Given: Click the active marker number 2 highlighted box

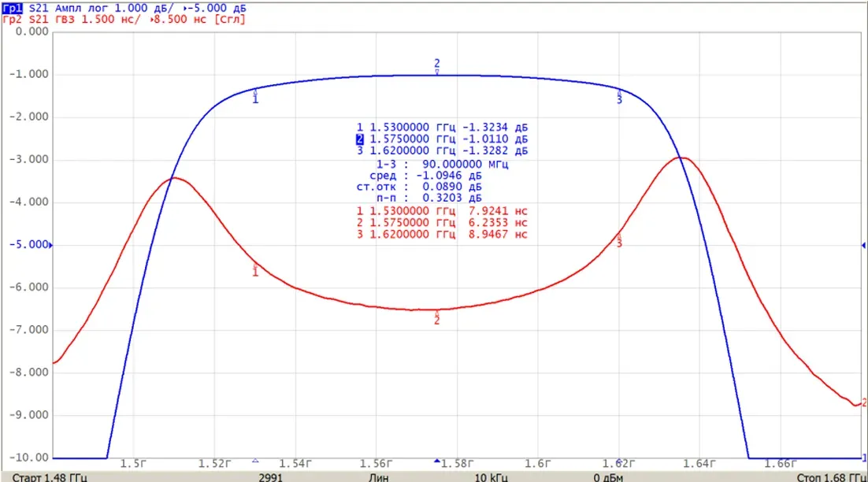Looking at the screenshot, I should [x=360, y=139].
